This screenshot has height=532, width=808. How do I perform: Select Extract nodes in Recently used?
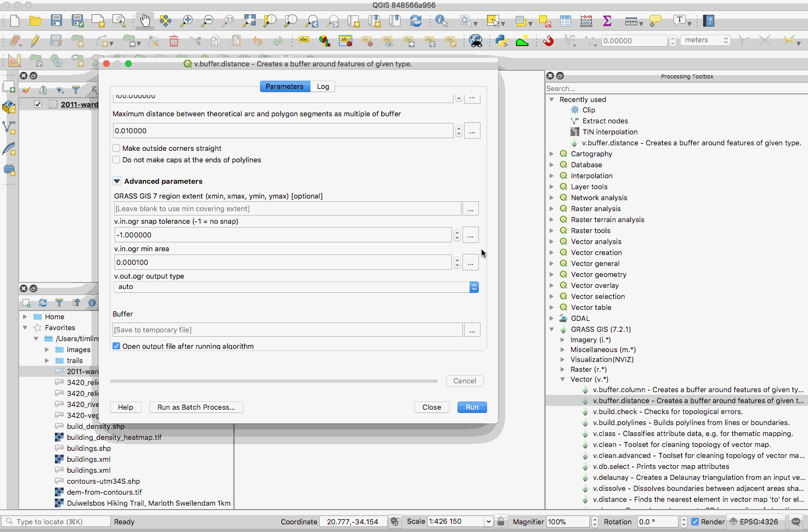coord(604,121)
